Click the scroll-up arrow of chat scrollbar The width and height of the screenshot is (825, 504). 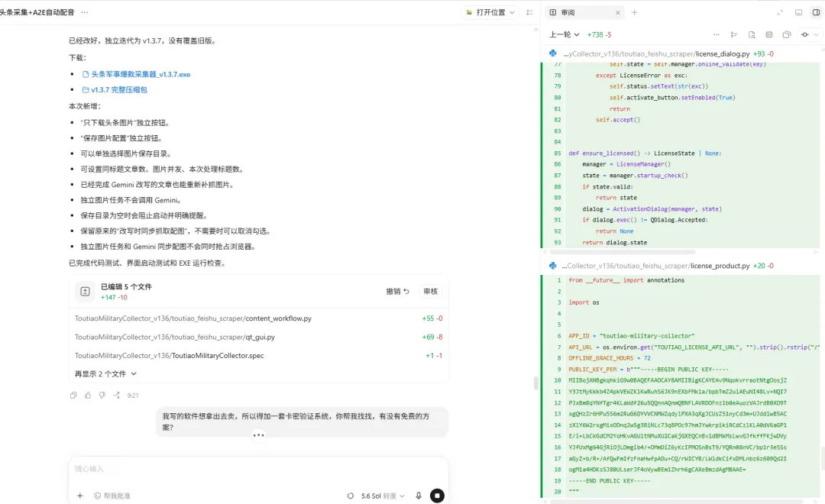pos(536,30)
